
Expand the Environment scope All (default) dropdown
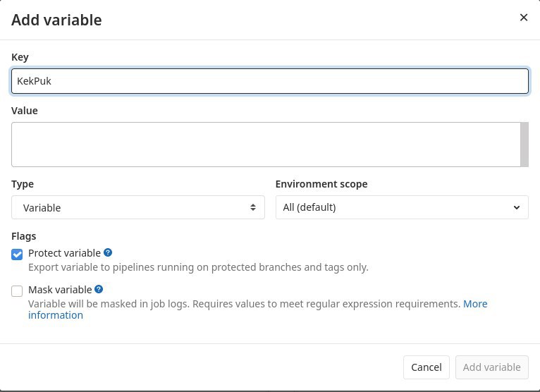pos(402,207)
